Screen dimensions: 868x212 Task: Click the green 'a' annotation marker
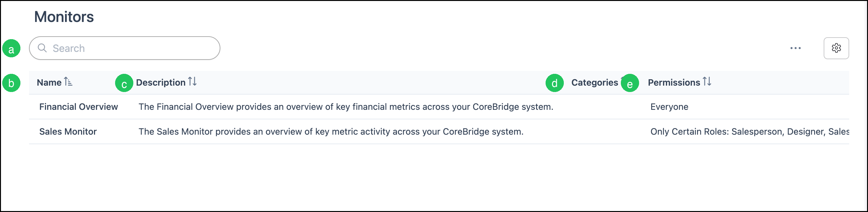click(11, 48)
